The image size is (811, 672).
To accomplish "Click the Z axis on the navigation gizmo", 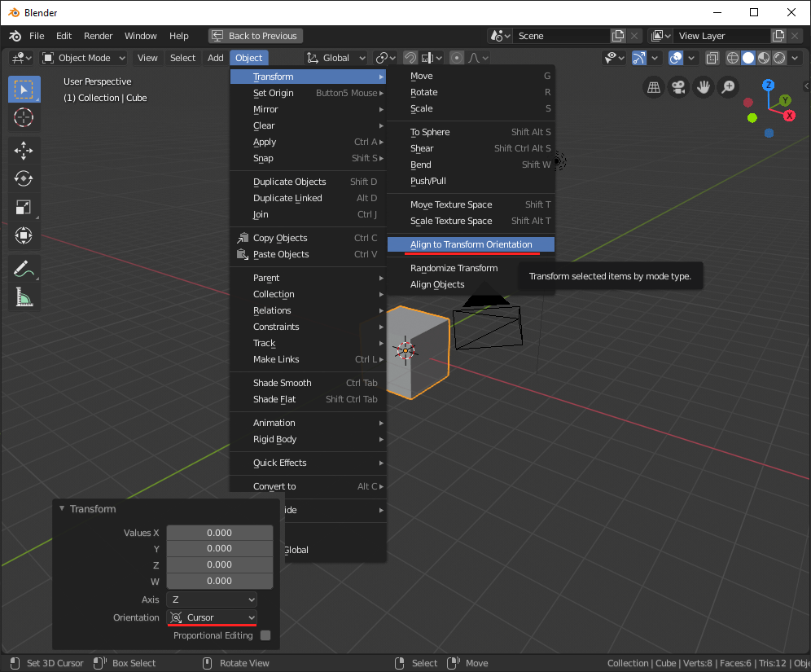I will [x=767, y=85].
